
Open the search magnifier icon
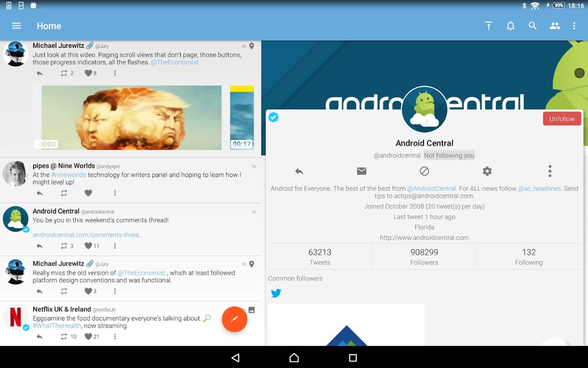coord(532,26)
